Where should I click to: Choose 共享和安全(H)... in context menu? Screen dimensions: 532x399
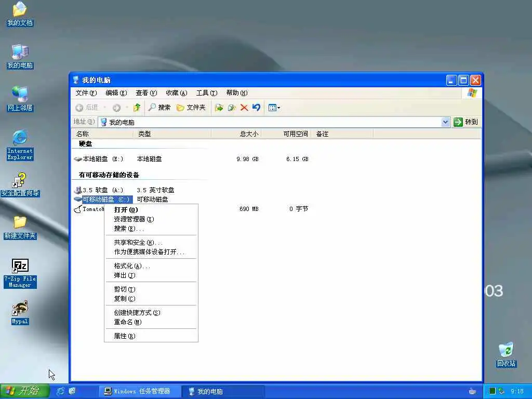[151, 243]
